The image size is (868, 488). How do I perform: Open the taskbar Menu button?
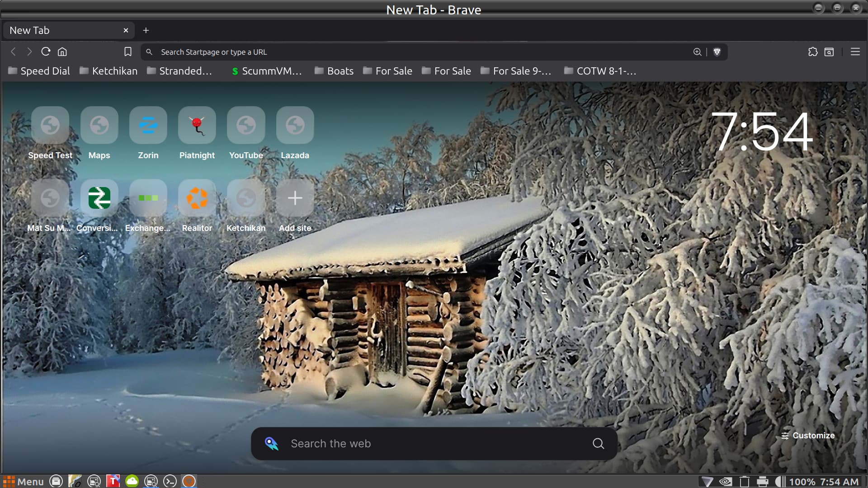pyautogui.click(x=24, y=482)
